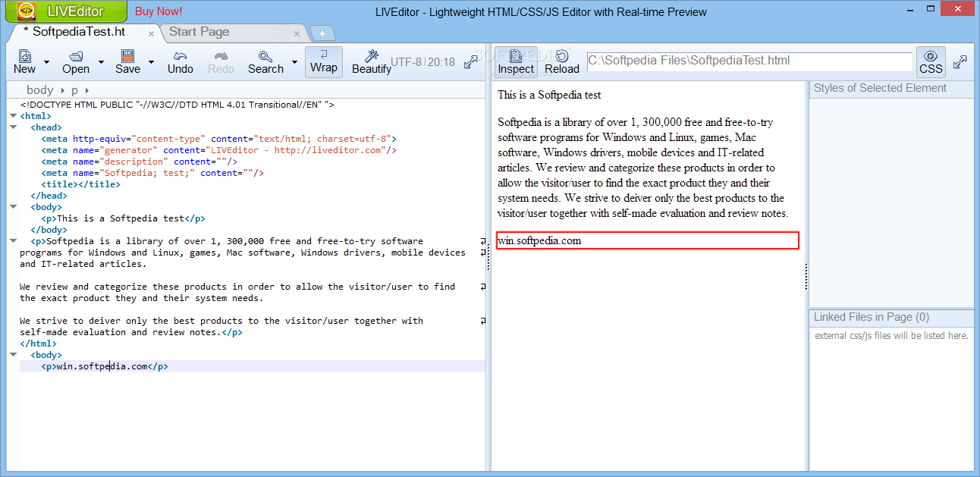Close the SoftpediaTest.ht tab
Viewport: 980px width, 477px height.
(152, 33)
